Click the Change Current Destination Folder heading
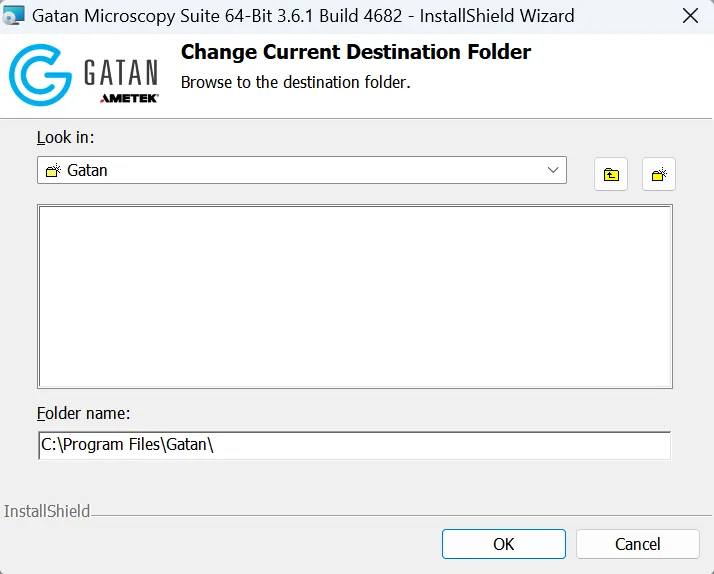Image resolution: width=714 pixels, height=574 pixels. pyautogui.click(x=356, y=52)
